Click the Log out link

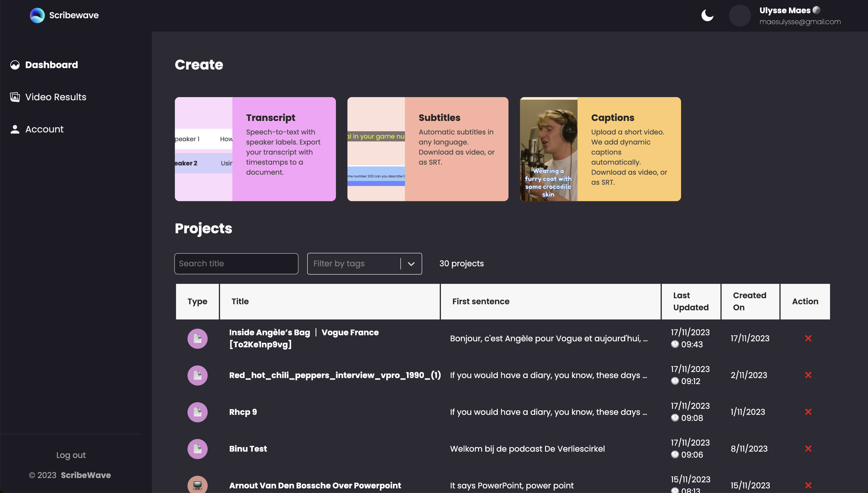(71, 455)
